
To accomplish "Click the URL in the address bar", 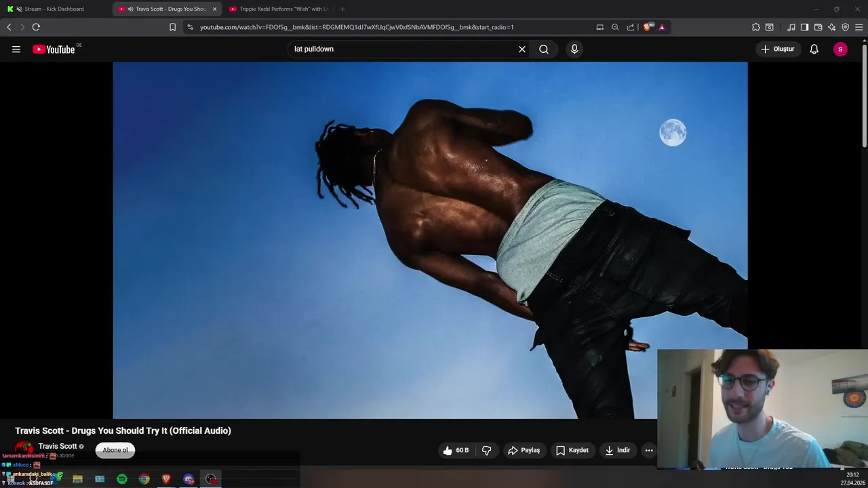I will [357, 27].
